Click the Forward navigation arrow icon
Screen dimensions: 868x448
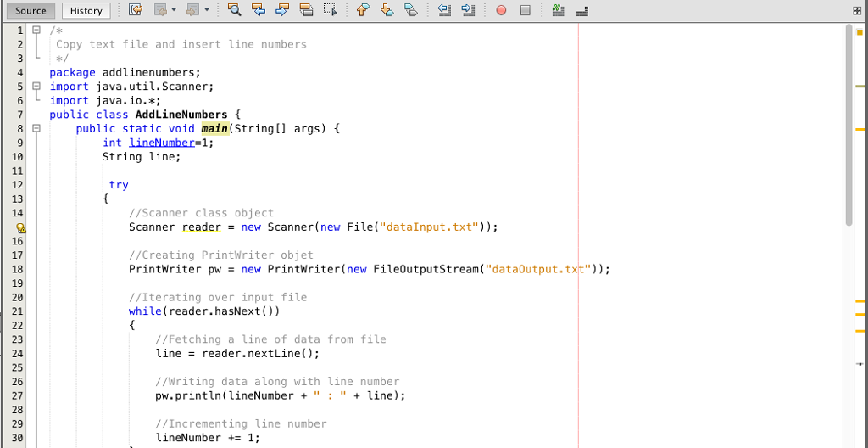point(192,10)
